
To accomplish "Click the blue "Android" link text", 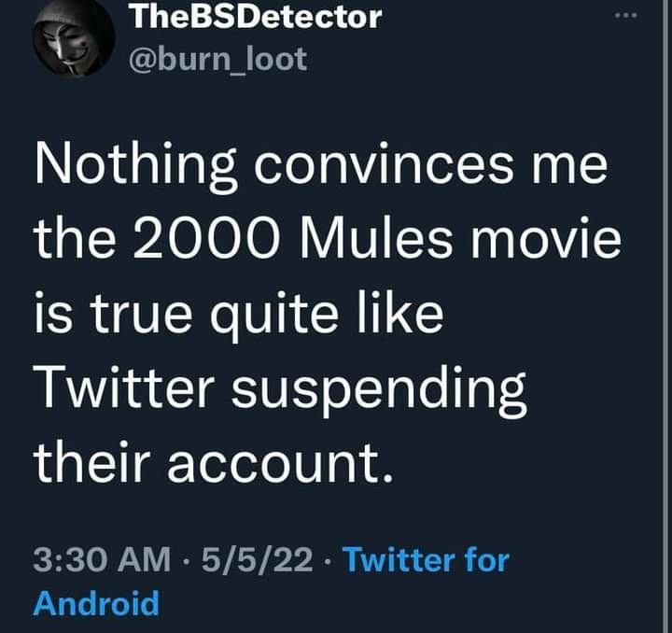I will click(96, 603).
